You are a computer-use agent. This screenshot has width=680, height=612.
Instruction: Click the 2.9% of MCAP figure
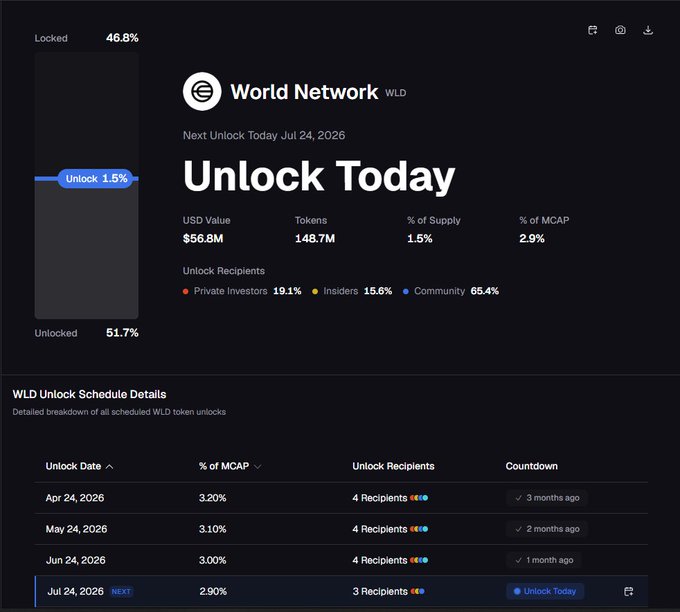(x=532, y=239)
